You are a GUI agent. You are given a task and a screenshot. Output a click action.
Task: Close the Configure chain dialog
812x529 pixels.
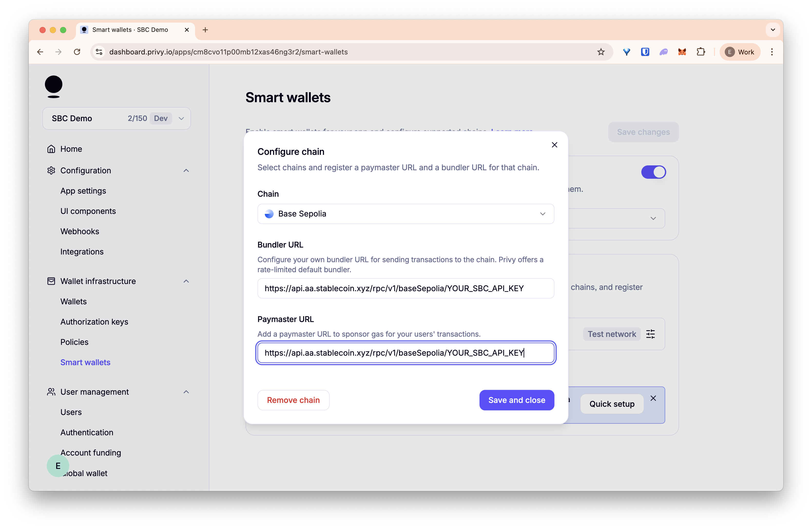[x=554, y=145]
